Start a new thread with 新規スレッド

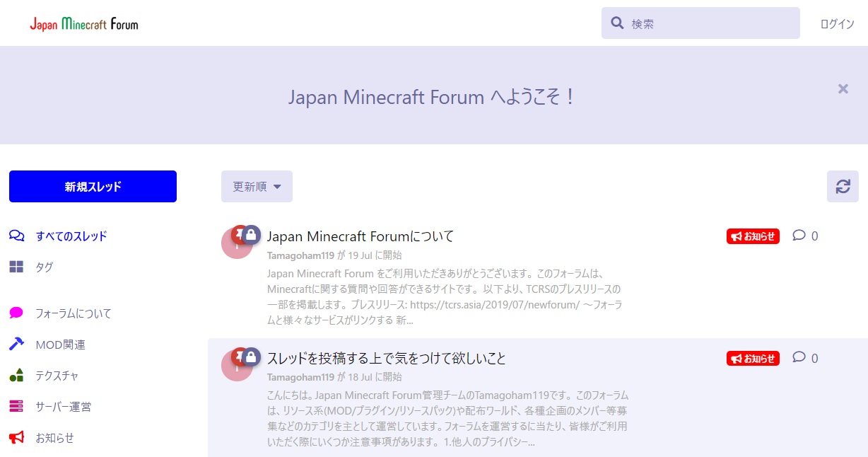point(93,187)
